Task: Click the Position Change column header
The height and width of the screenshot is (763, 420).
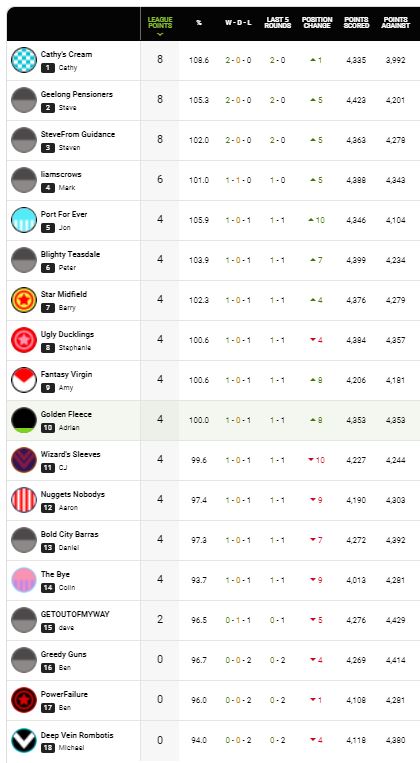Action: coord(317,22)
